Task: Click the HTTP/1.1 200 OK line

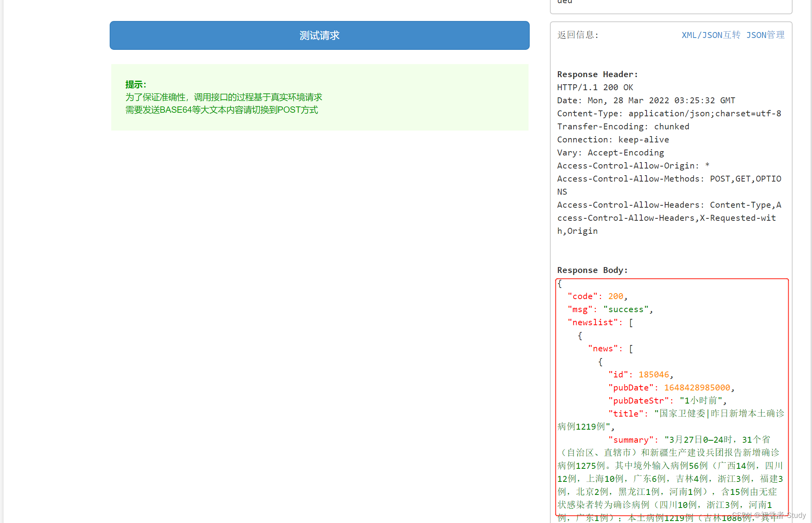Action: click(595, 87)
